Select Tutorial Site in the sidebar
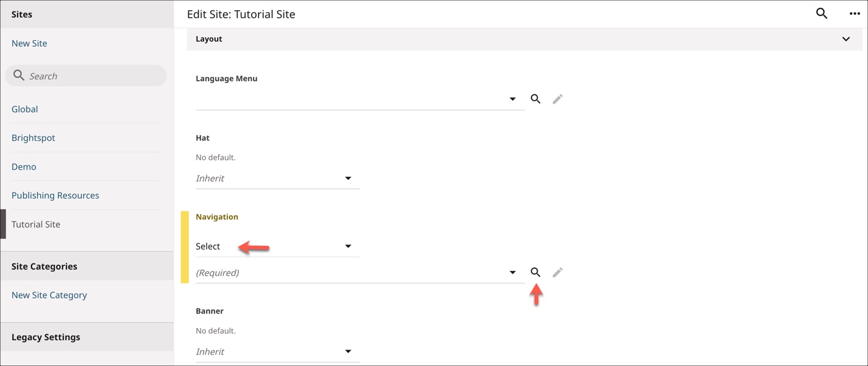Viewport: 868px width, 366px height. 36,224
